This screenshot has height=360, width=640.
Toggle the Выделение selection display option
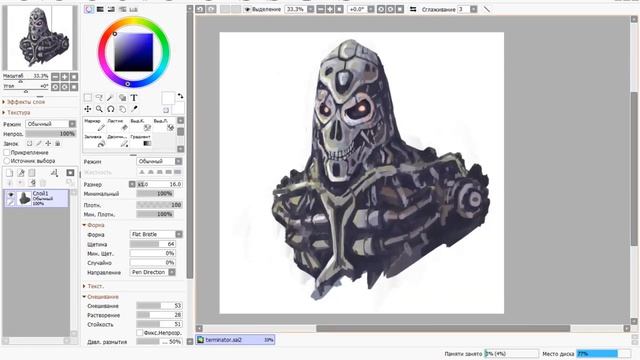262,9
